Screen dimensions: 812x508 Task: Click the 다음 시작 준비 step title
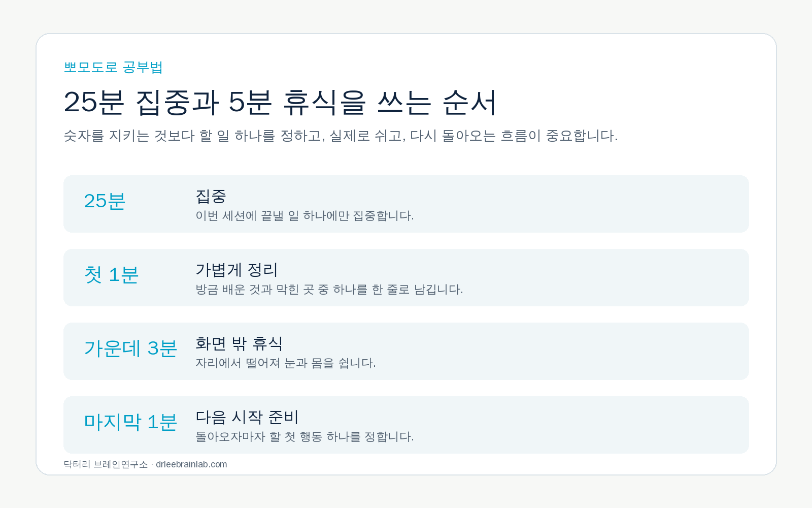pyautogui.click(x=247, y=417)
